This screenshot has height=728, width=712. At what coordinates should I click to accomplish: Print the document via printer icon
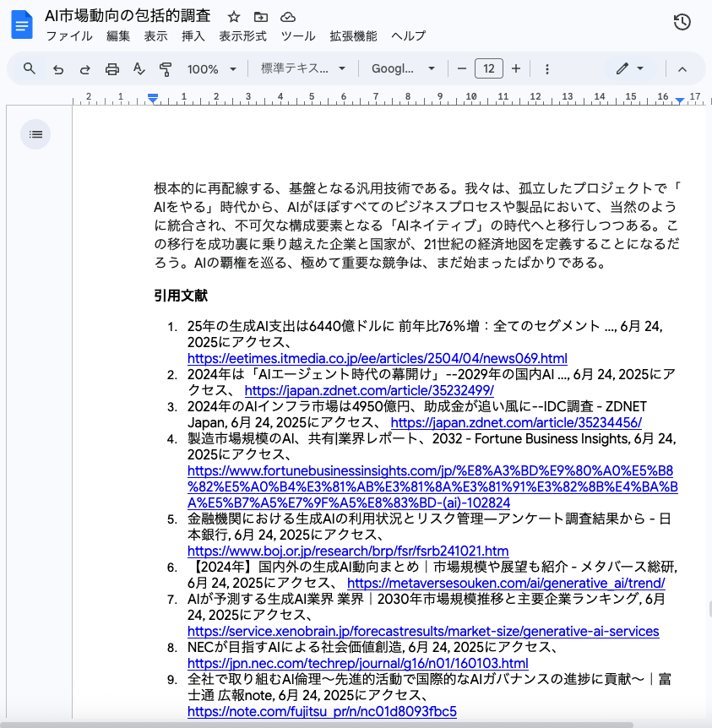(x=112, y=68)
